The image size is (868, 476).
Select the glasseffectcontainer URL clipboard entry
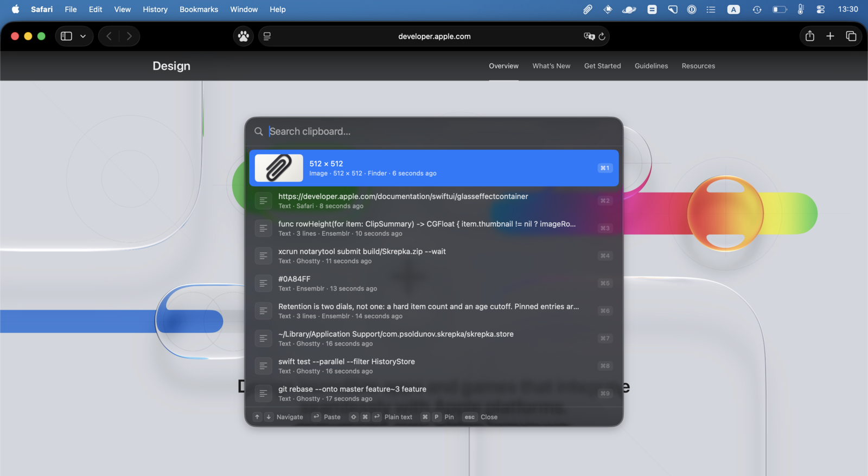(434, 201)
